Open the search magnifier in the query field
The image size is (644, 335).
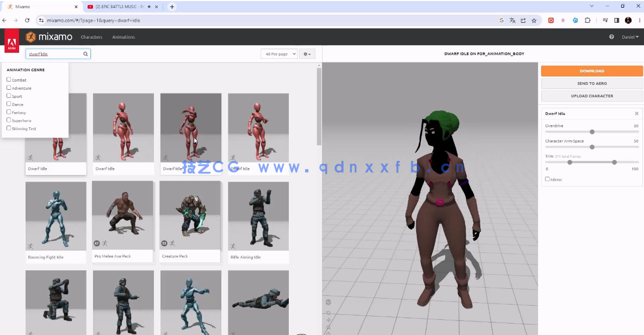85,54
